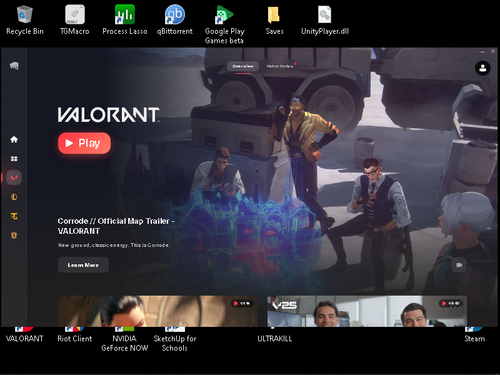Open the left video thumbnail card
This screenshot has height=375, width=500.
coord(158,311)
